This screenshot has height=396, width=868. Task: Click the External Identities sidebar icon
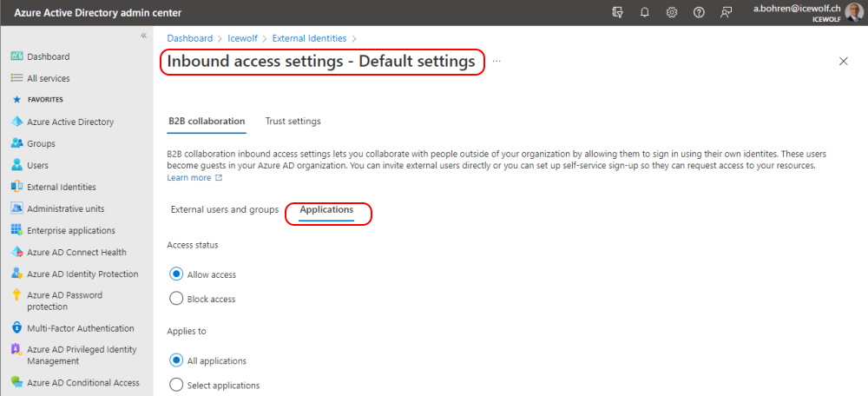pyautogui.click(x=16, y=187)
